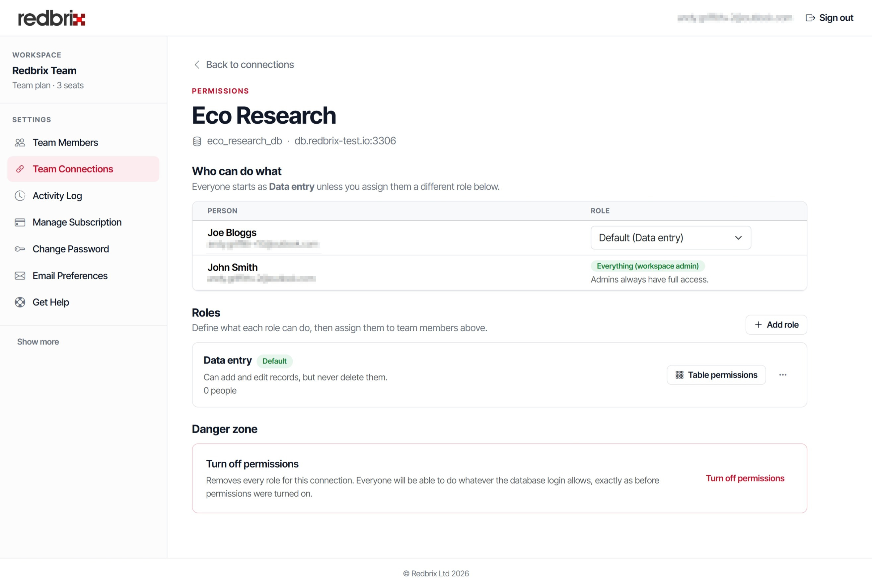The height and width of the screenshot is (588, 872).
Task: Click the ROLE column header
Action: click(600, 211)
